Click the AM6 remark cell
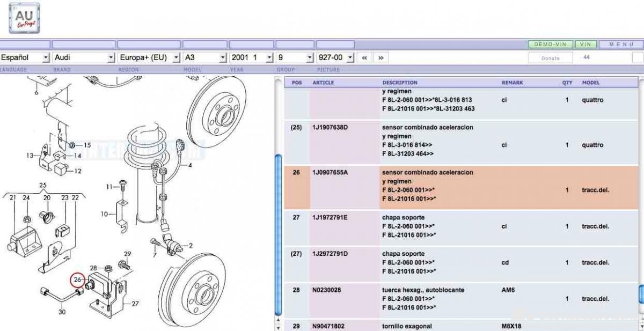 [x=508, y=290]
